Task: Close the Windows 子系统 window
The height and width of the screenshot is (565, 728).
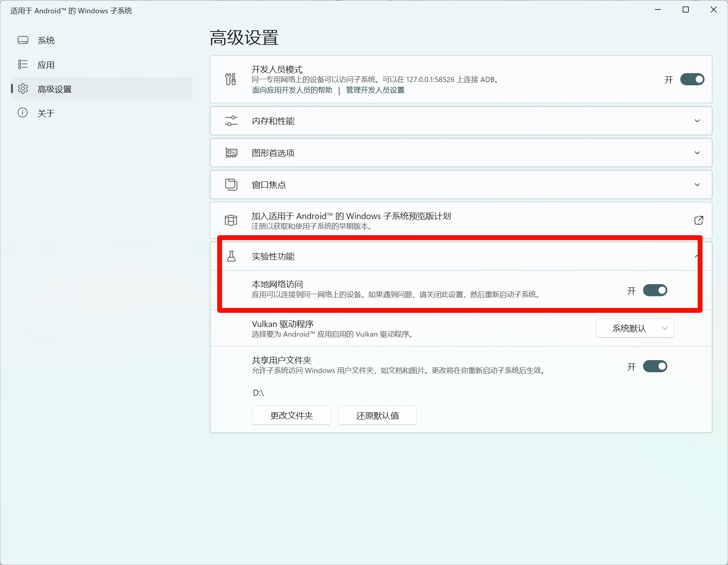Action: [713, 10]
